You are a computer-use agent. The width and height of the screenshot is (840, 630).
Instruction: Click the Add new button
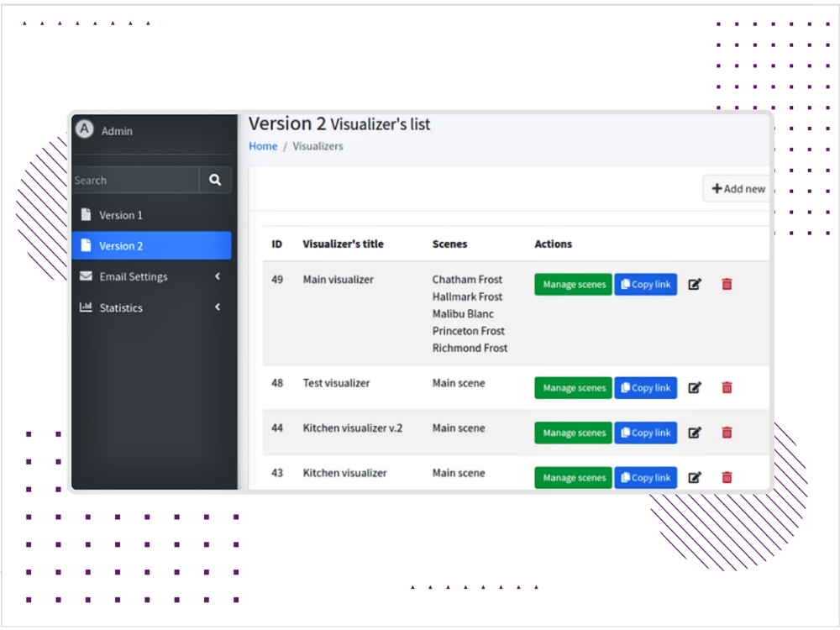click(737, 188)
